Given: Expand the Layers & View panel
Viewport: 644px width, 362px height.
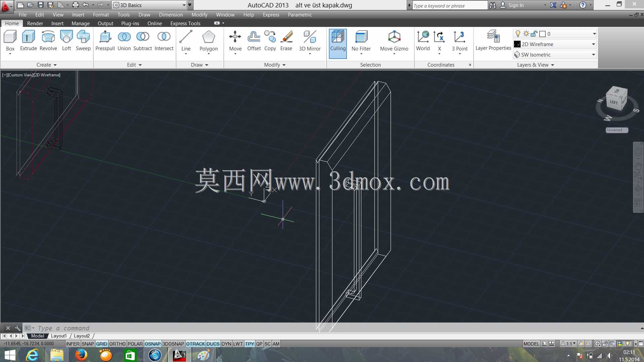Looking at the screenshot, I should pos(535,65).
